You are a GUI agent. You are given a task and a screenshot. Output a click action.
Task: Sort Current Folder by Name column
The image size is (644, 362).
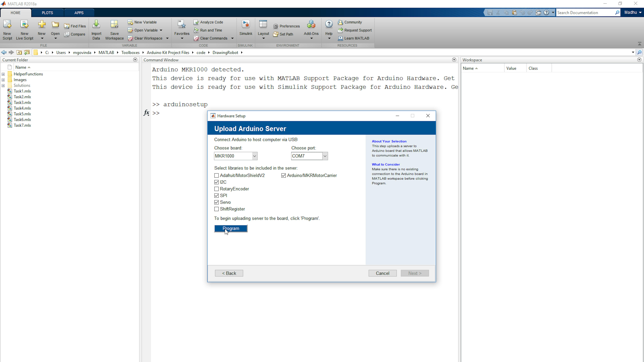tap(23, 67)
